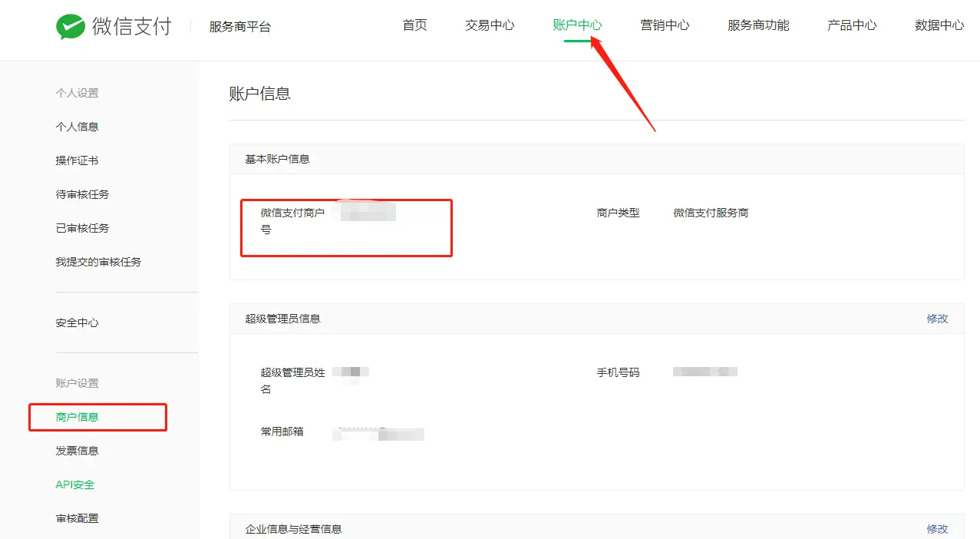The image size is (980, 539).
Task: Open 已审核任务 in sidebar
Action: point(82,228)
